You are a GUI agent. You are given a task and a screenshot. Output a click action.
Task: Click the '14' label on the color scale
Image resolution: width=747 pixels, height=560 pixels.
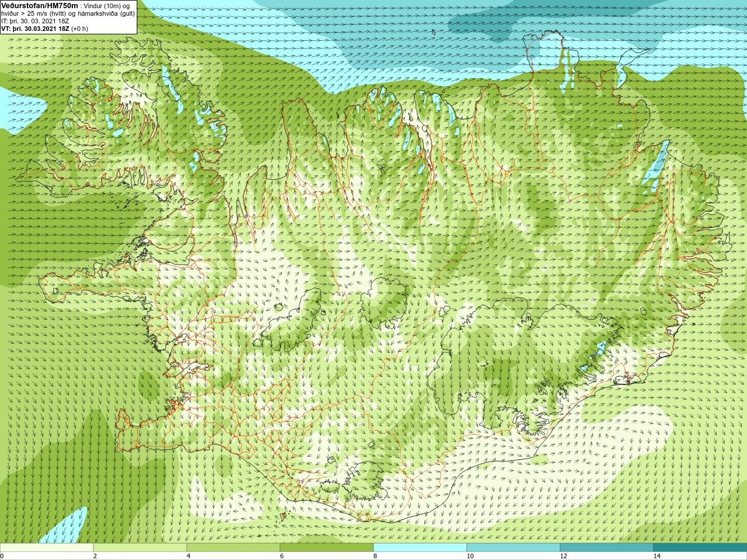(657, 556)
